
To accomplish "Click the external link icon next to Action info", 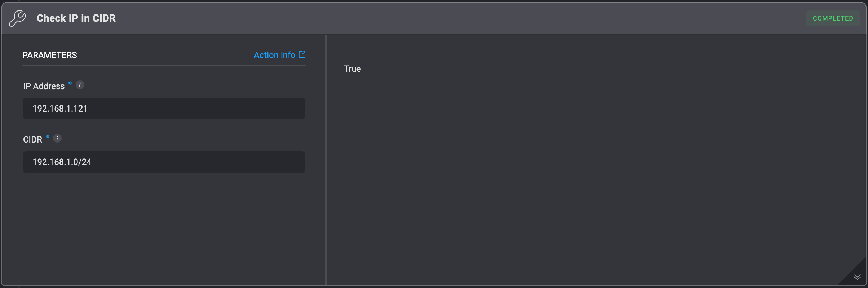I will [x=302, y=54].
